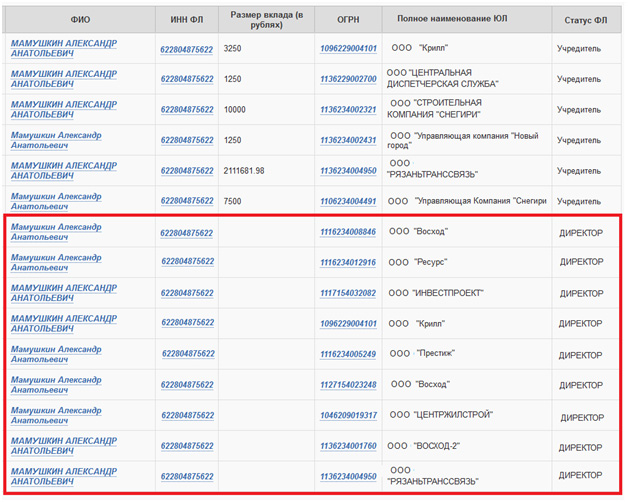Click the ОГРН column header

point(349,20)
